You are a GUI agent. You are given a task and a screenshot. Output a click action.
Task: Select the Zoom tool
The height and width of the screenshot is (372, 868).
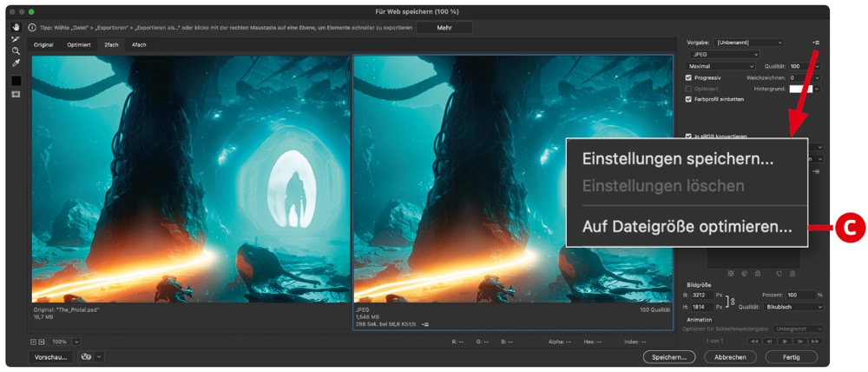click(16, 51)
